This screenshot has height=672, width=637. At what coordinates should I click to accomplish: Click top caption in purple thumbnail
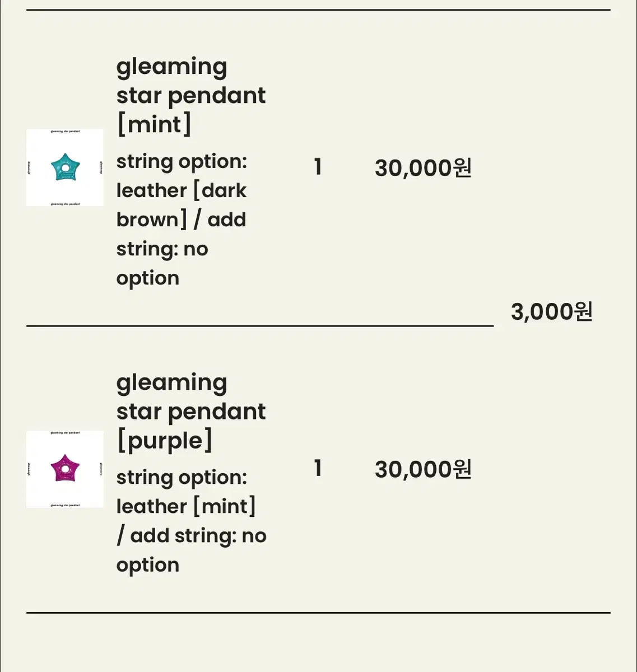pos(65,433)
